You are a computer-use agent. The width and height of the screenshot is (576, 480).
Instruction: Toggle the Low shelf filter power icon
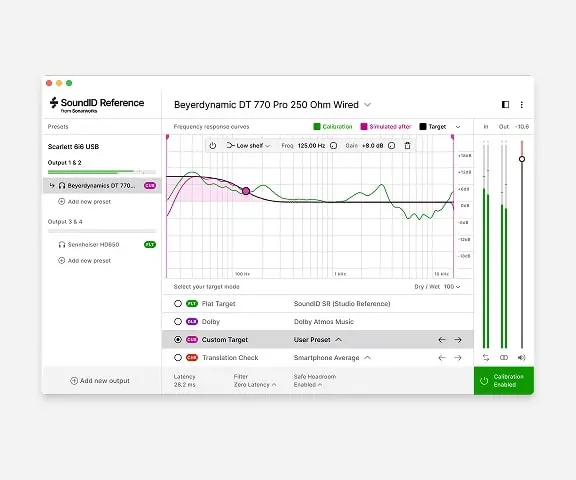point(213,145)
